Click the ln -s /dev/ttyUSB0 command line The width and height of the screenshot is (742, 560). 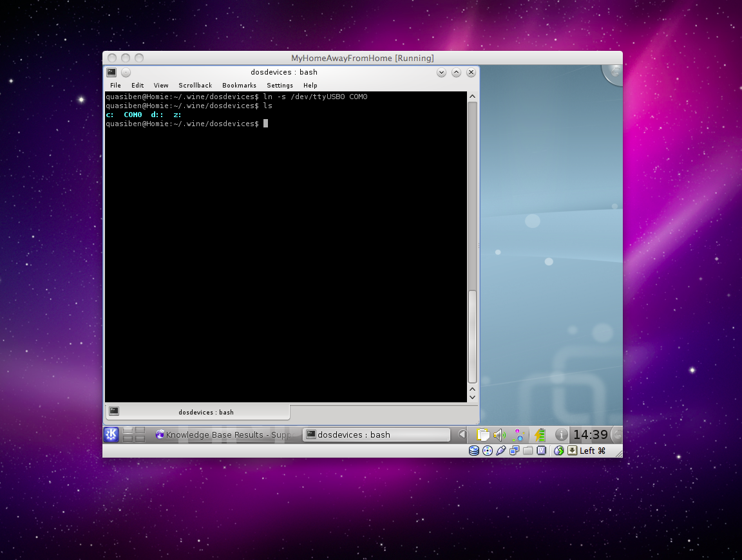coord(315,97)
